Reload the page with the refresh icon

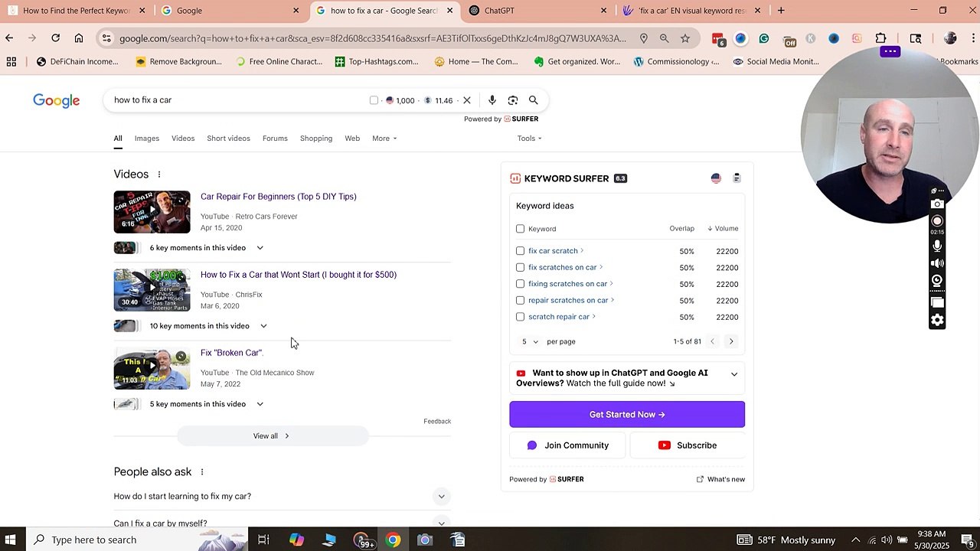point(55,38)
